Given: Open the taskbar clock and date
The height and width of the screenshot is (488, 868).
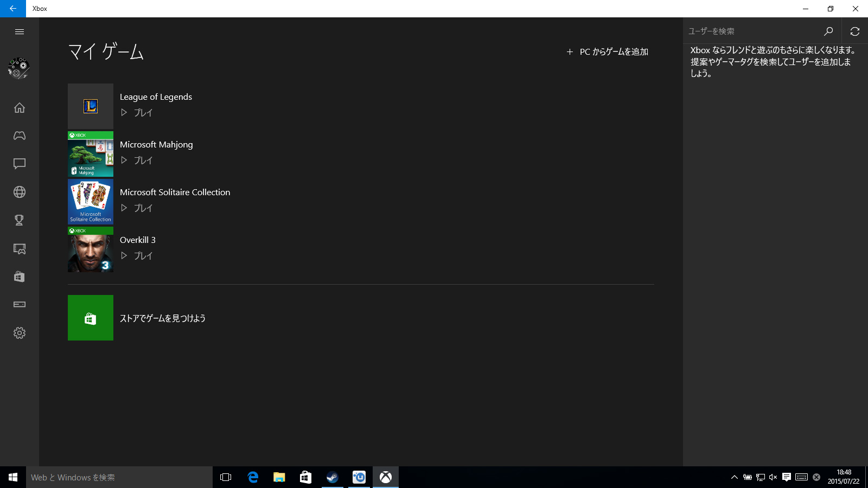Looking at the screenshot, I should (844, 477).
